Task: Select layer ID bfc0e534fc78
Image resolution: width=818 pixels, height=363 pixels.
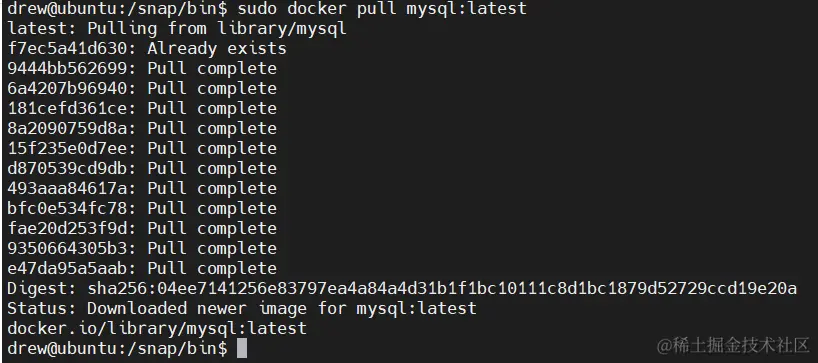Action: click(x=67, y=208)
